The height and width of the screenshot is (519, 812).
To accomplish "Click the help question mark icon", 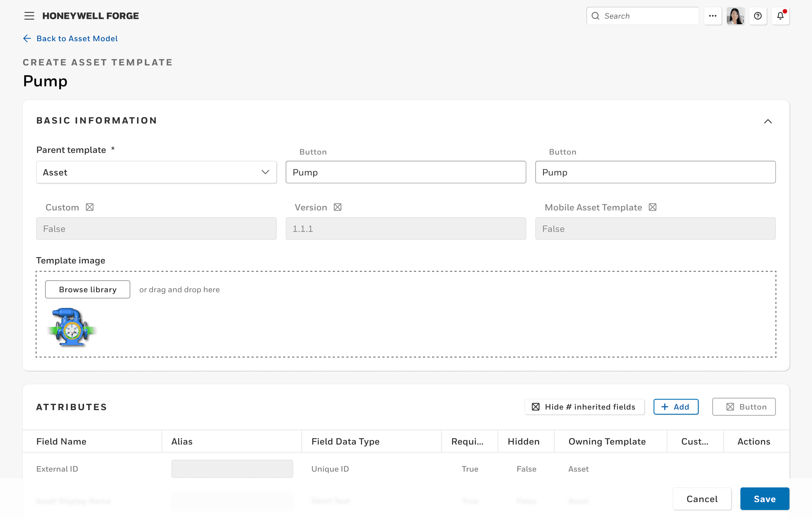I will [x=758, y=16].
